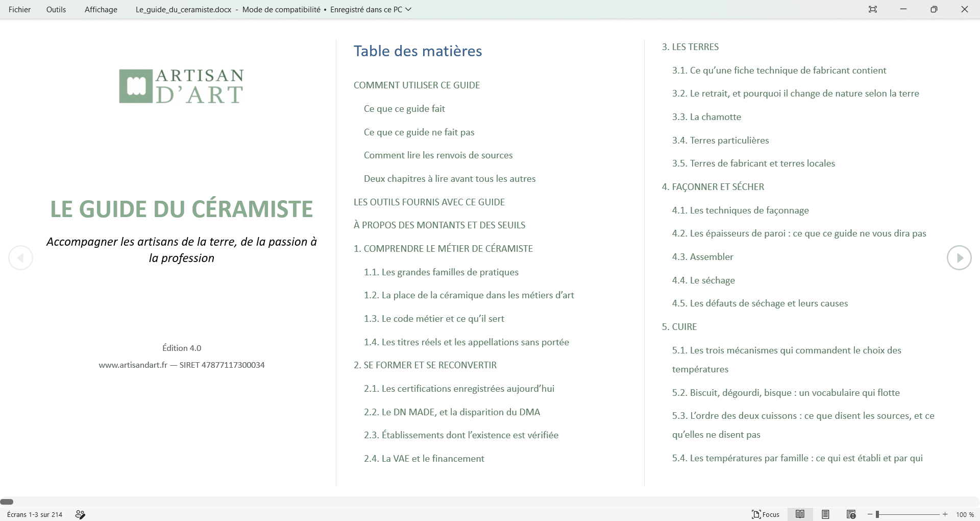The image size is (980, 521).
Task: Go to 1.3. Le code métier section
Action: (x=434, y=319)
